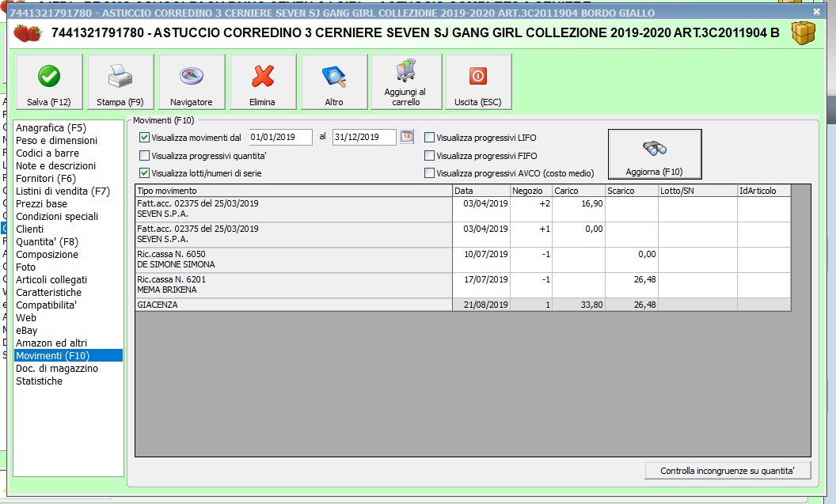Viewport: 836px width, 504px height.
Task: Enable Visualizza progressivi LIFO checkbox
Action: pos(429,138)
